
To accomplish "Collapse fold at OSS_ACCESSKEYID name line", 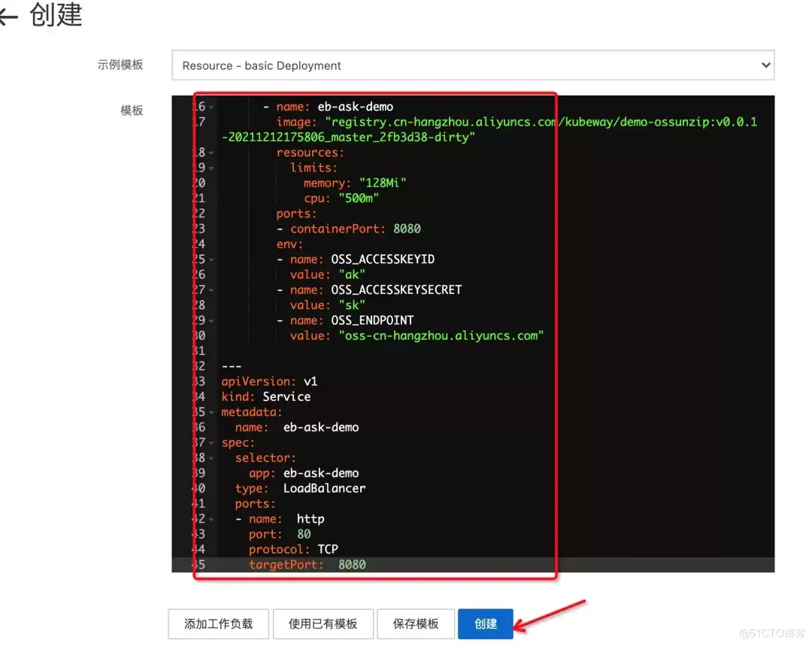I will pos(211,259).
